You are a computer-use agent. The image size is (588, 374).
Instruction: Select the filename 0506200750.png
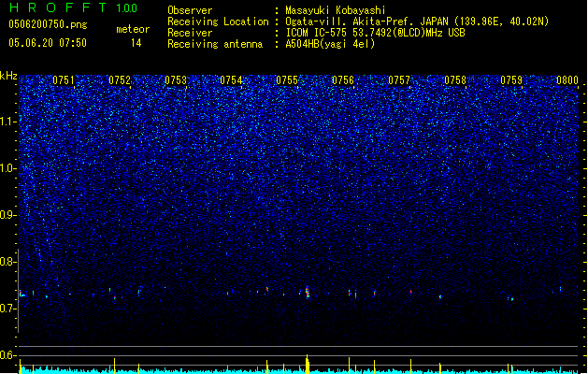coord(48,25)
